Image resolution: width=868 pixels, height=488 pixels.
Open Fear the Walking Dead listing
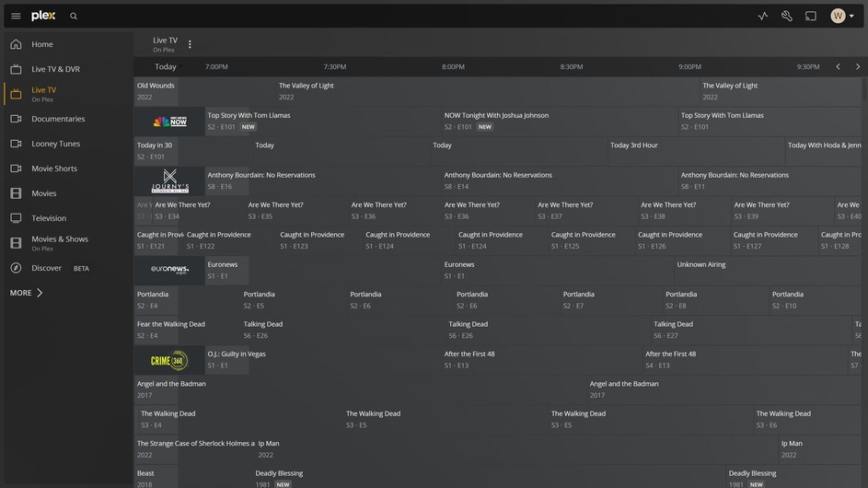(x=187, y=331)
